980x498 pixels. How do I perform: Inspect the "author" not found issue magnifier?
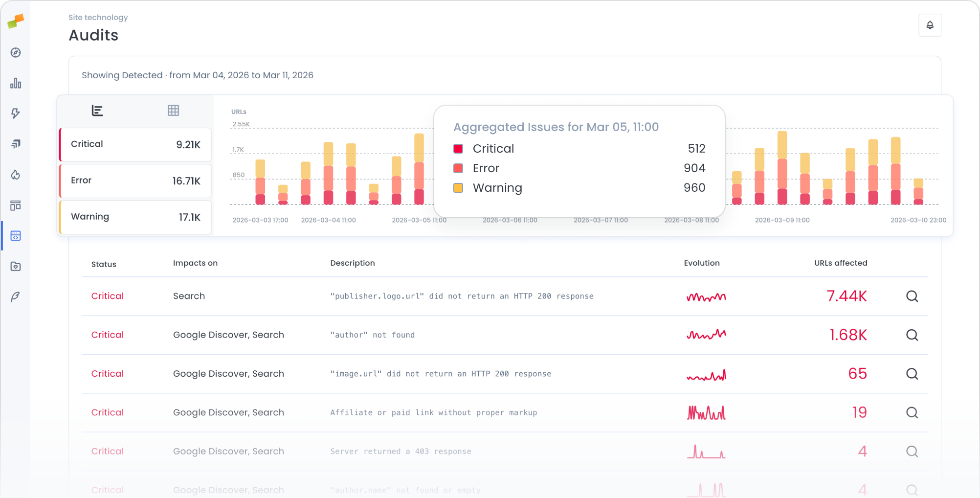click(x=912, y=335)
